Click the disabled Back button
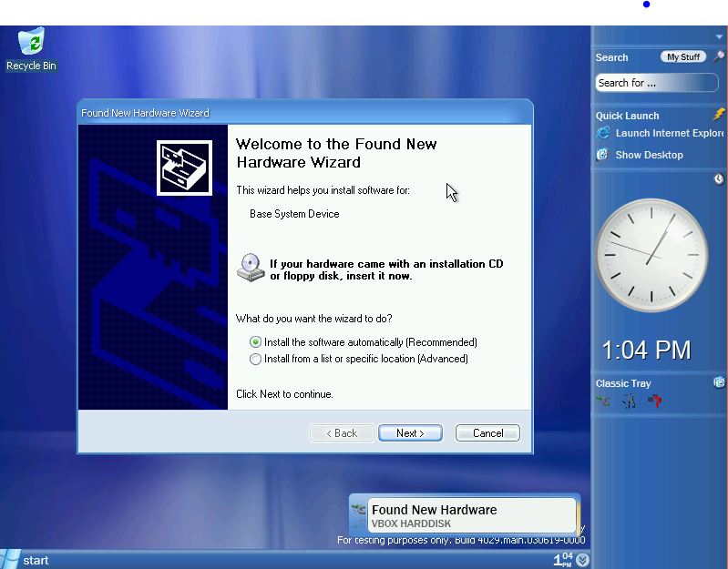Viewport: 728px width, 569px height. coord(342,433)
